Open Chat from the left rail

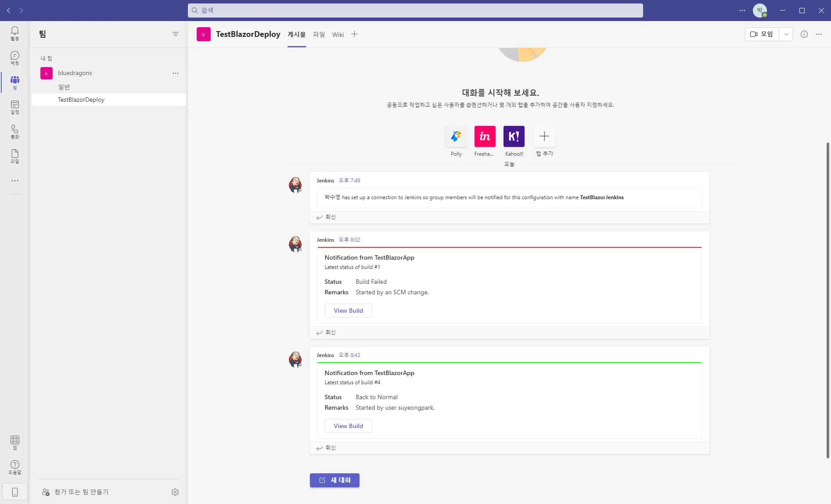(x=15, y=58)
